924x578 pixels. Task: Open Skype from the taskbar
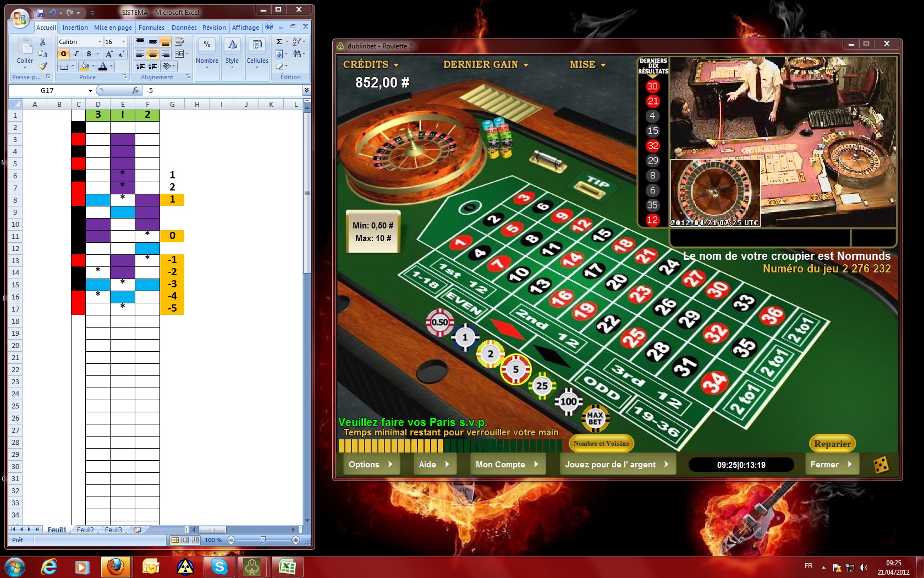click(x=219, y=566)
